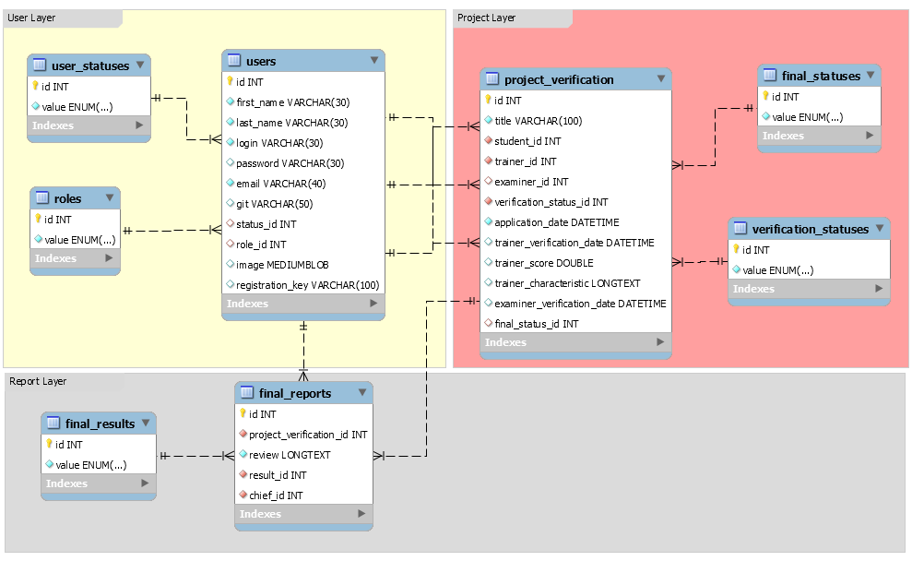The image size is (924, 561).
Task: Click diamond icon beside chief_id INT
Action: (x=243, y=495)
